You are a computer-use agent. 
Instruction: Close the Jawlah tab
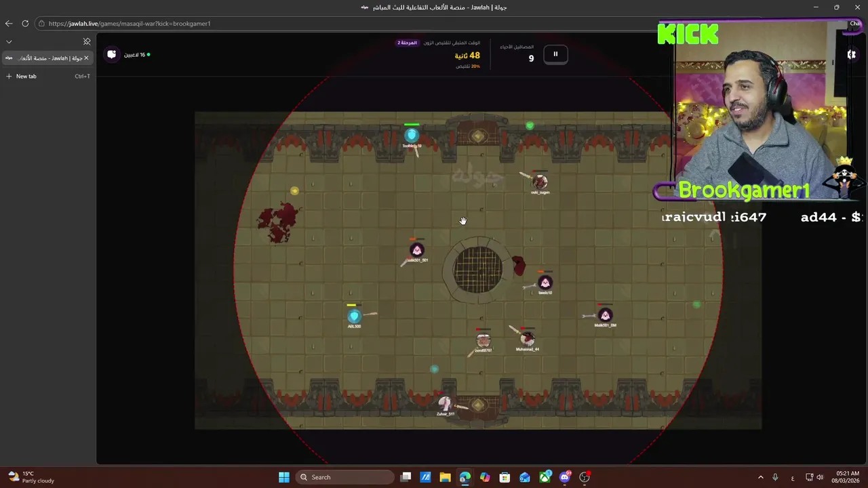(86, 58)
